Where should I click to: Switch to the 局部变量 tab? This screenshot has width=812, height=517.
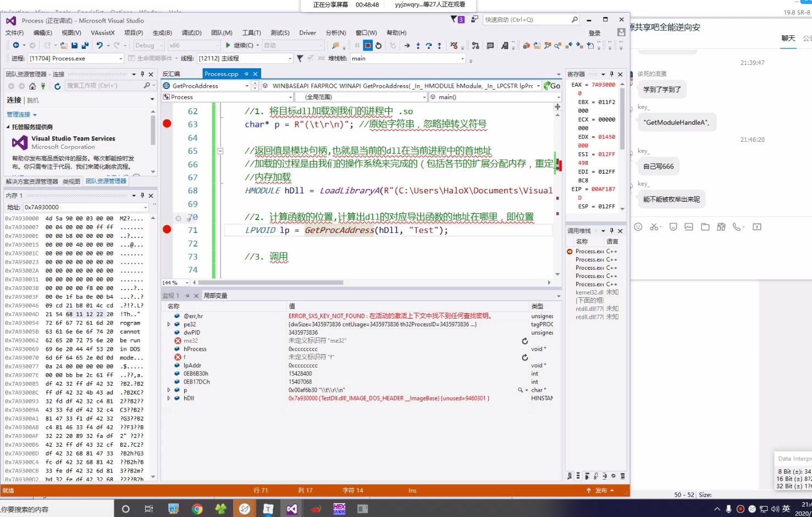216,296
